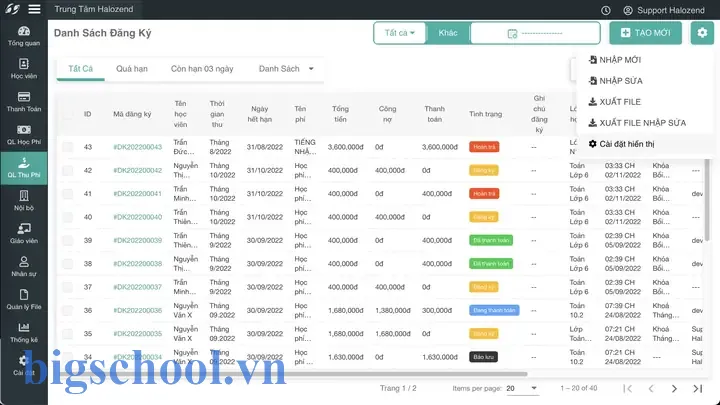Viewport: 720px width, 405px height.
Task: Click the Khác filter button
Action: [448, 33]
